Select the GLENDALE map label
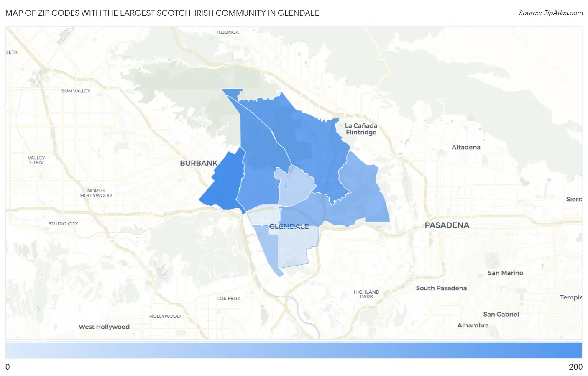This screenshot has height=376, width=588. coord(289,226)
